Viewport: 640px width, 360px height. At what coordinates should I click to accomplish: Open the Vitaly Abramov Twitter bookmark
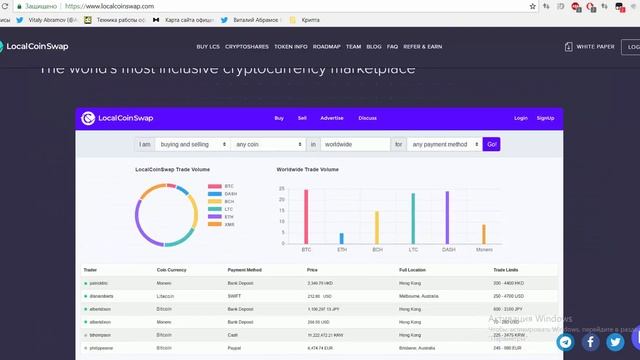(x=46, y=20)
